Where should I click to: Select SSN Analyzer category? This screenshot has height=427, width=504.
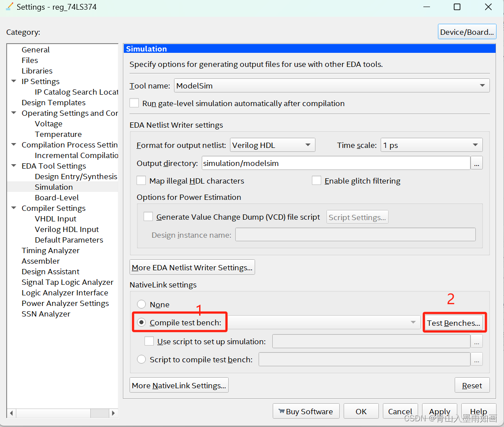pos(46,314)
